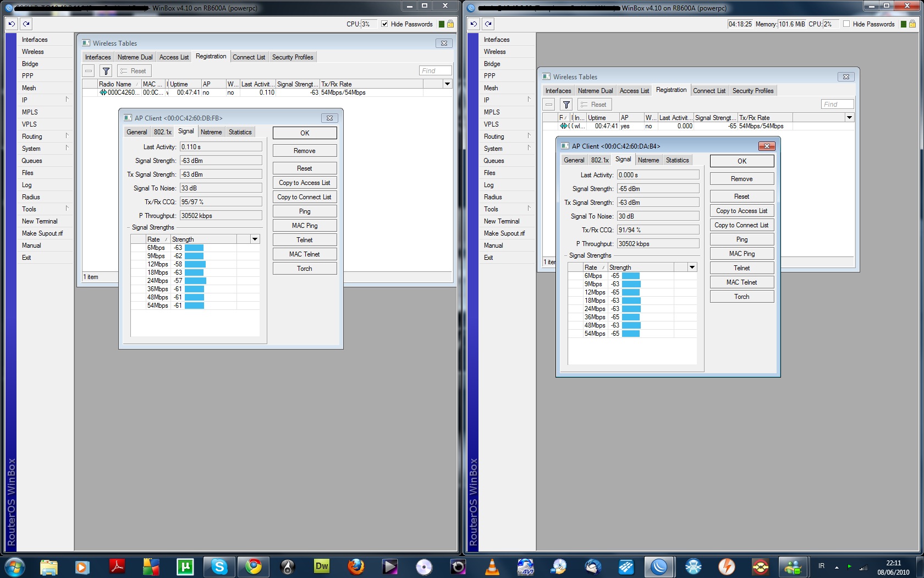Click the padlock icon in left WinBox window
The height and width of the screenshot is (578, 924).
pos(450,24)
